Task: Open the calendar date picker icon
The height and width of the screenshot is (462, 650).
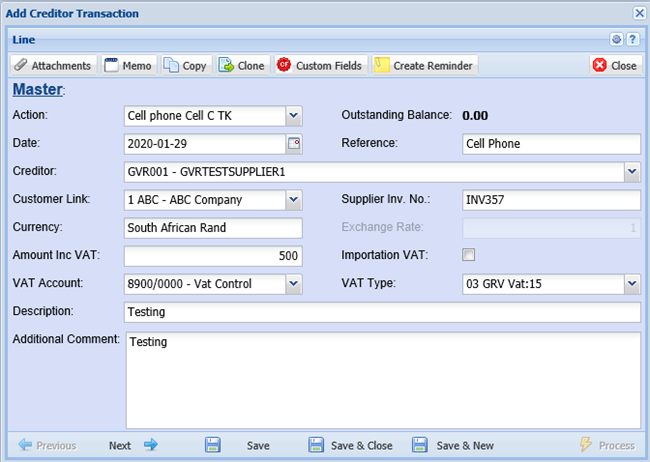Action: point(293,144)
